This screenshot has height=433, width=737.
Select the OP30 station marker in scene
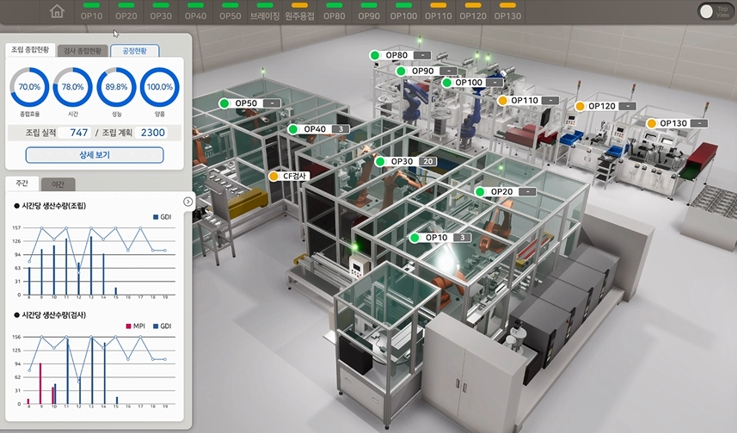(400, 161)
